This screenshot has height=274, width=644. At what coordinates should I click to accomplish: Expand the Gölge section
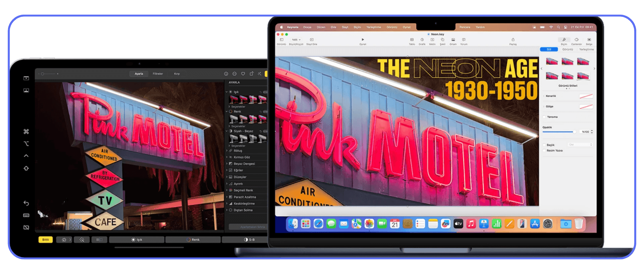(x=544, y=106)
